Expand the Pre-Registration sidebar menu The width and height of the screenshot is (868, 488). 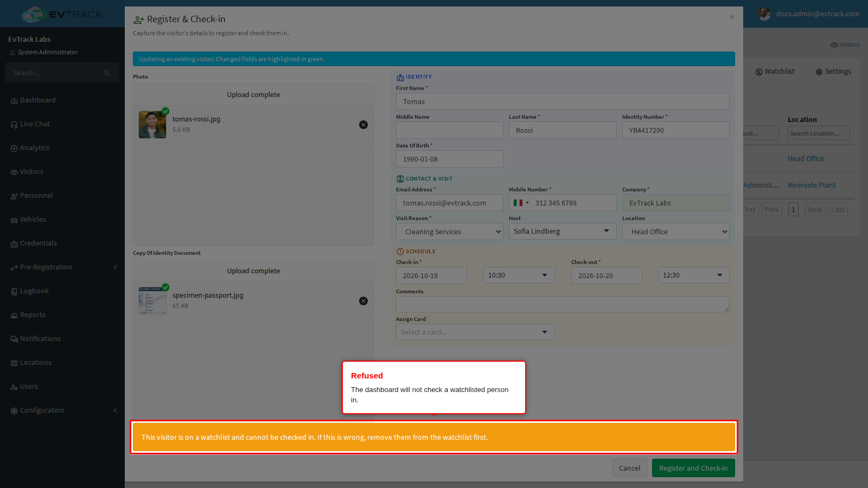click(62, 267)
